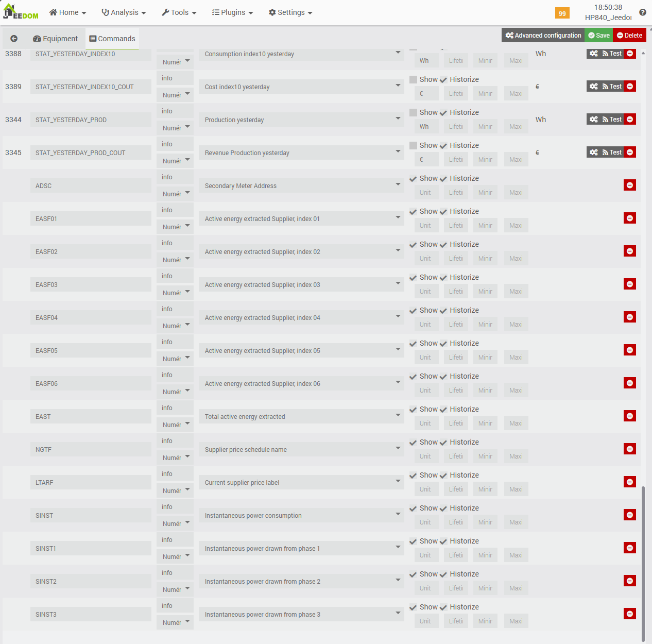Open gears settings for STAT_YESTERDAY_INDEX10_COUT
This screenshot has width=652, height=644.
[594, 87]
